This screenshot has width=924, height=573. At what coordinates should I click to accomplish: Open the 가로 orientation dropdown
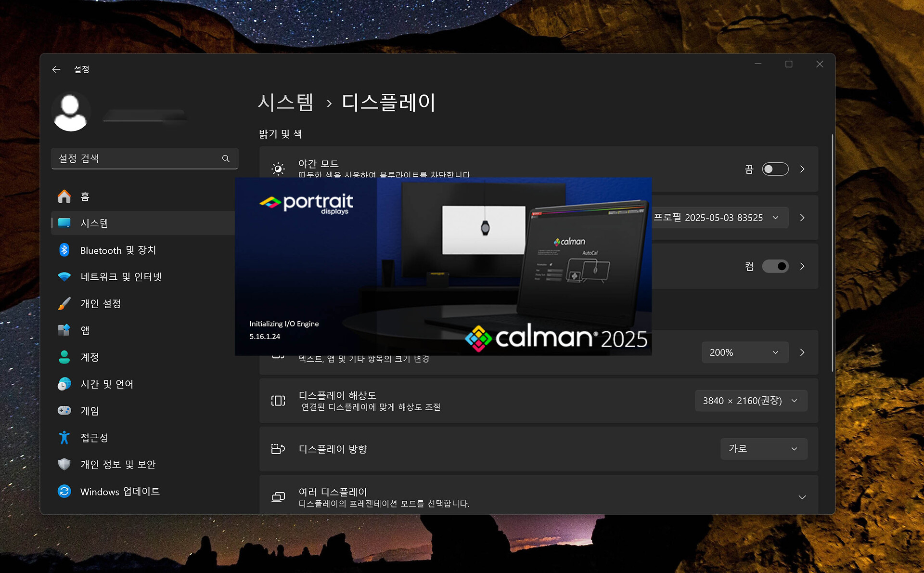763,449
